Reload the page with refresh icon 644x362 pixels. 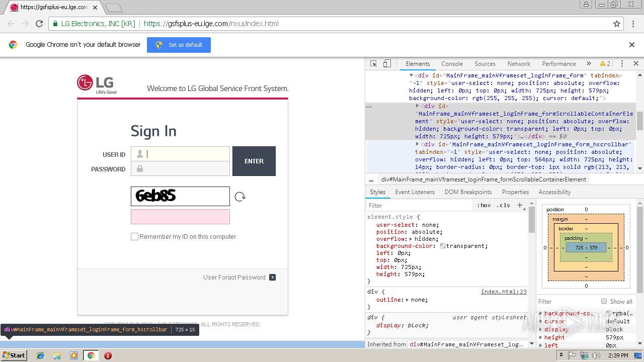click(39, 24)
